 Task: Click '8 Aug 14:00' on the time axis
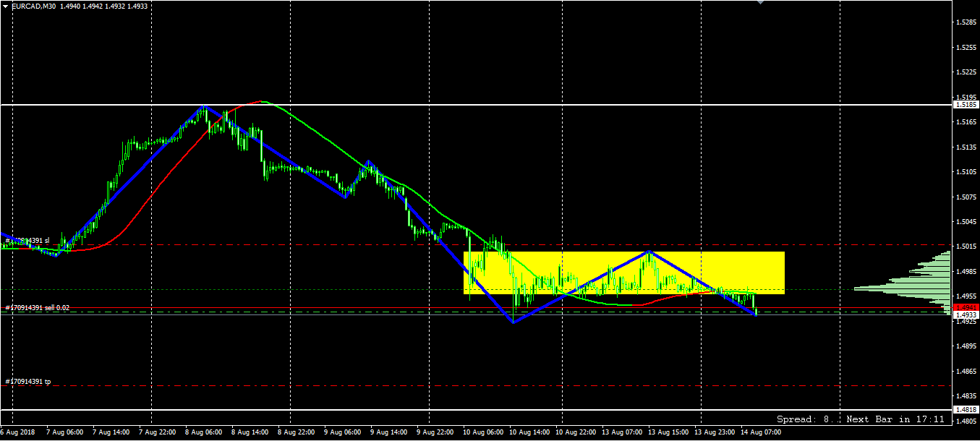coord(250,432)
